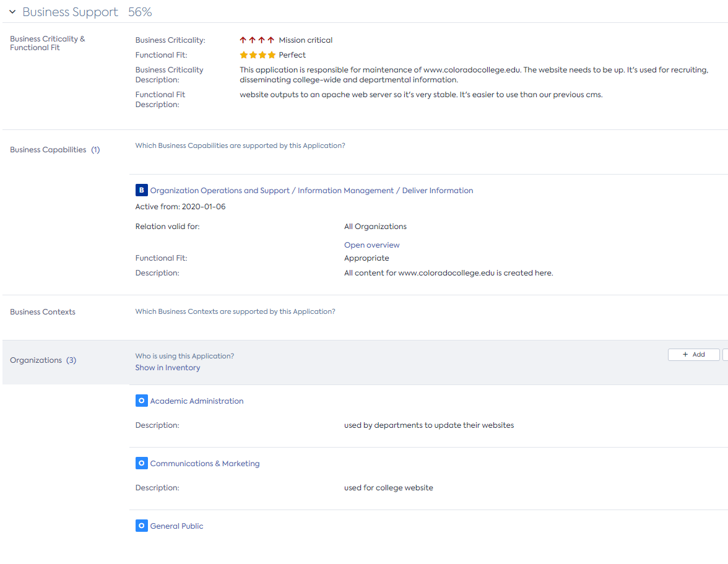The height and width of the screenshot is (564, 728).
Task: Click the Open overview link
Action: [x=371, y=245]
